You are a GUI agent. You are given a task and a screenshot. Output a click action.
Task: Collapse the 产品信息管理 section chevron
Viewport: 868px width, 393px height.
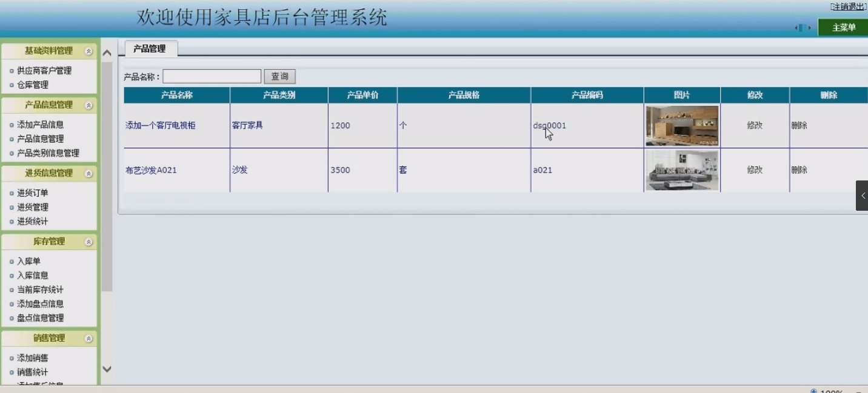(x=88, y=105)
